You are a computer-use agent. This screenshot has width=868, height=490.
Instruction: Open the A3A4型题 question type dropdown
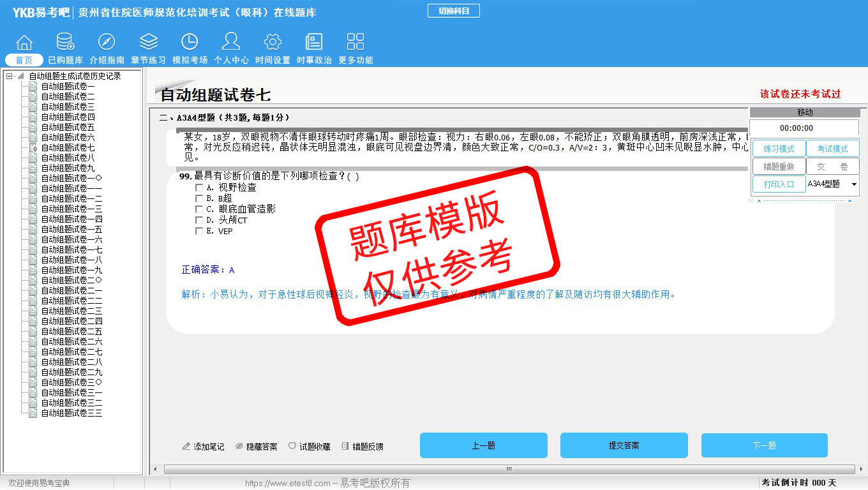tap(854, 184)
